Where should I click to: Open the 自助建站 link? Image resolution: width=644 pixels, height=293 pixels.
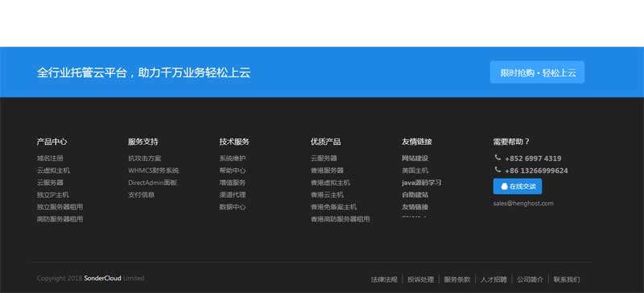415,195
